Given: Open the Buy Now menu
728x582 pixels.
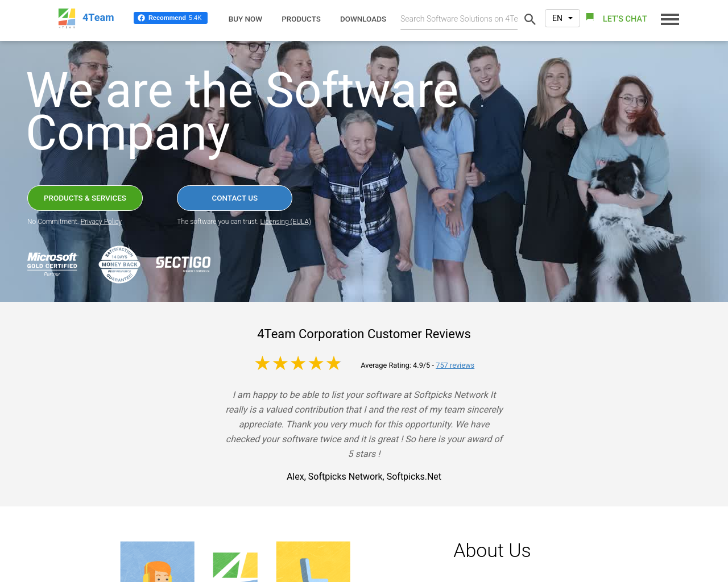Looking at the screenshot, I should pos(245,19).
